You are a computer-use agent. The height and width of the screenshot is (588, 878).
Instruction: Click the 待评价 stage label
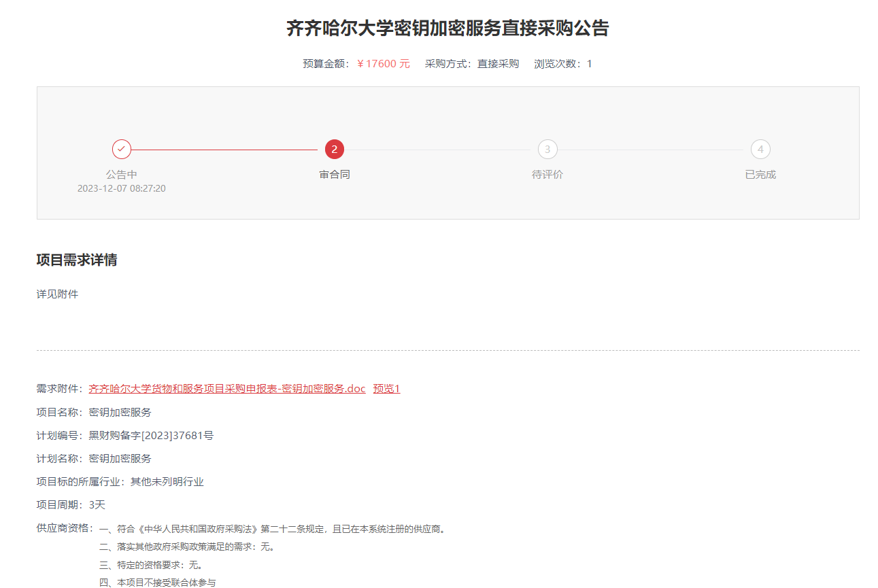547,173
